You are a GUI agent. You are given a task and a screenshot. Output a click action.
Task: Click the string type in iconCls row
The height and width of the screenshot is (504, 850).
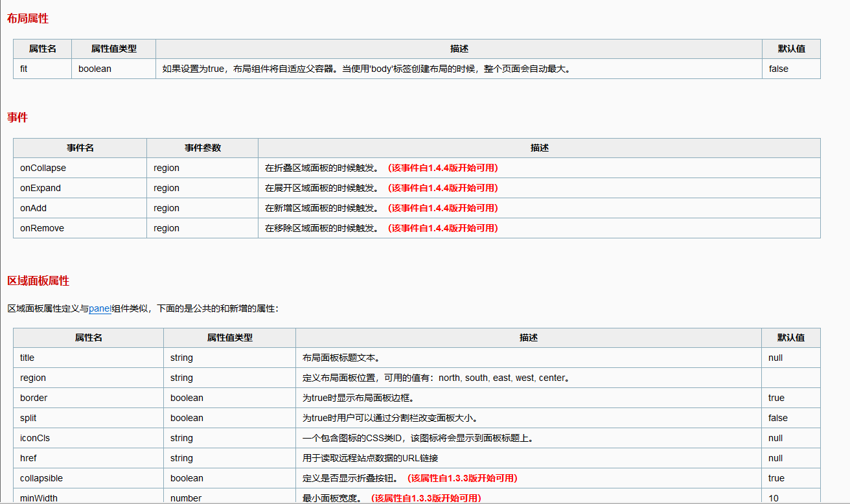coord(181,438)
